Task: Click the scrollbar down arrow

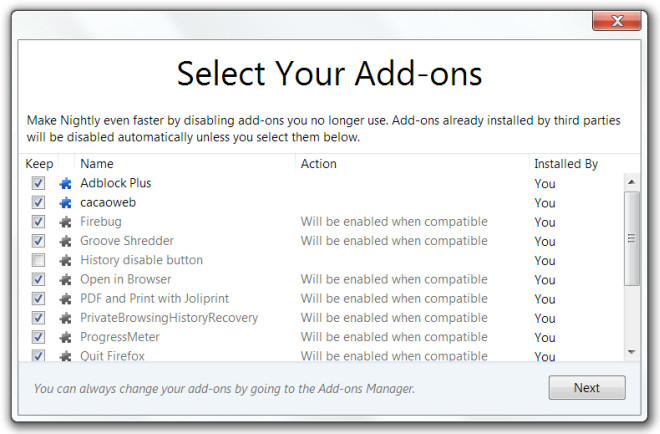Action: pyautogui.click(x=631, y=352)
